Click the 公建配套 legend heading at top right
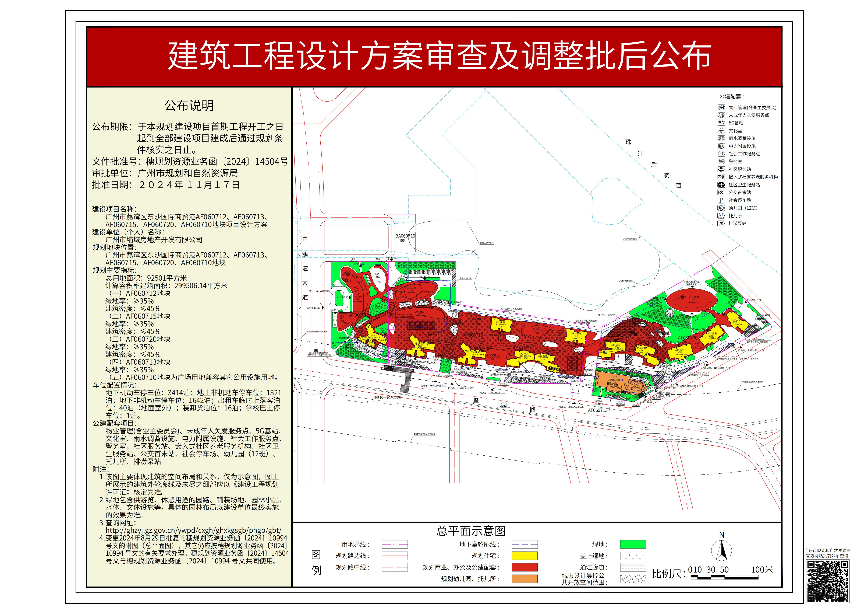The width and height of the screenshot is (868, 614). click(732, 96)
